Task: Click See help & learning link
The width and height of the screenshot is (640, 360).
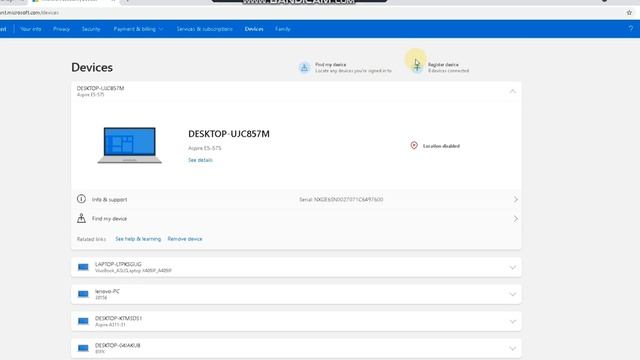Action: click(x=138, y=239)
